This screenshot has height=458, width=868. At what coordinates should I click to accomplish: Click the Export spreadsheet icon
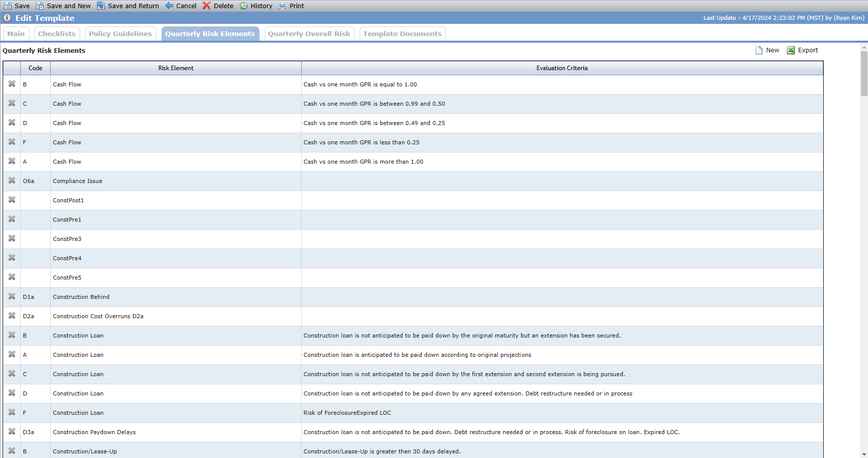(791, 50)
